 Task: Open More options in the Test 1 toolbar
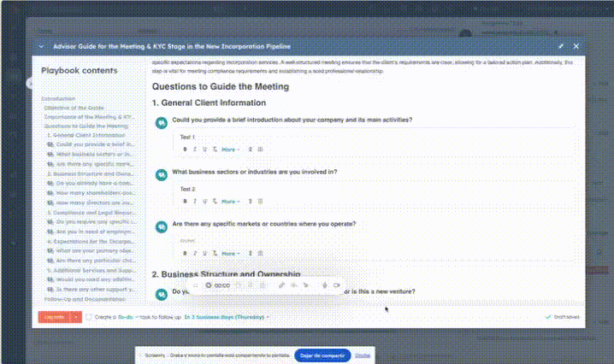tap(230, 150)
